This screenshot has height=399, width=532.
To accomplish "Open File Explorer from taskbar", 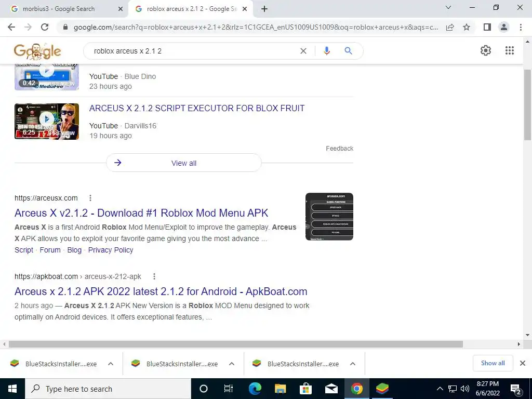I will [280, 389].
